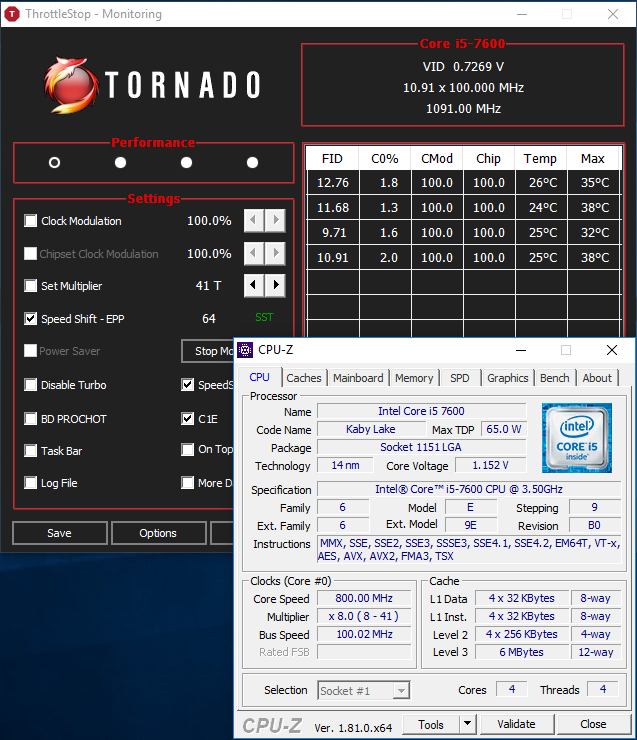Viewport: 637px width, 740px height.
Task: Click the Validate button
Action: (x=516, y=724)
